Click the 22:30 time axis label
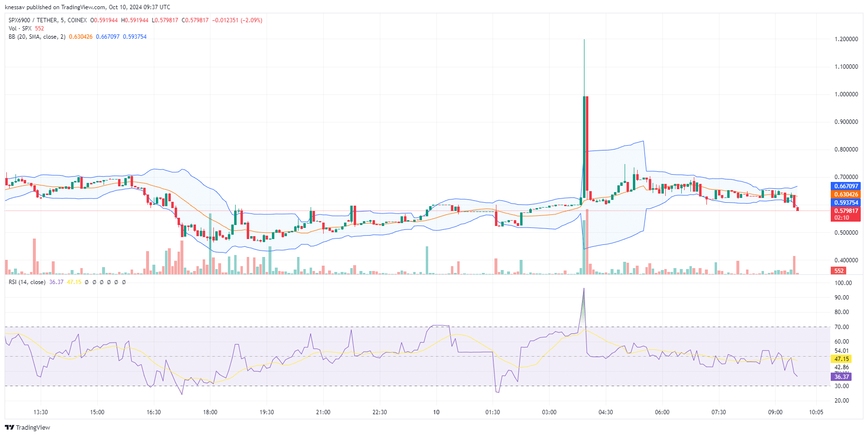The width and height of the screenshot is (868, 436). (x=380, y=412)
